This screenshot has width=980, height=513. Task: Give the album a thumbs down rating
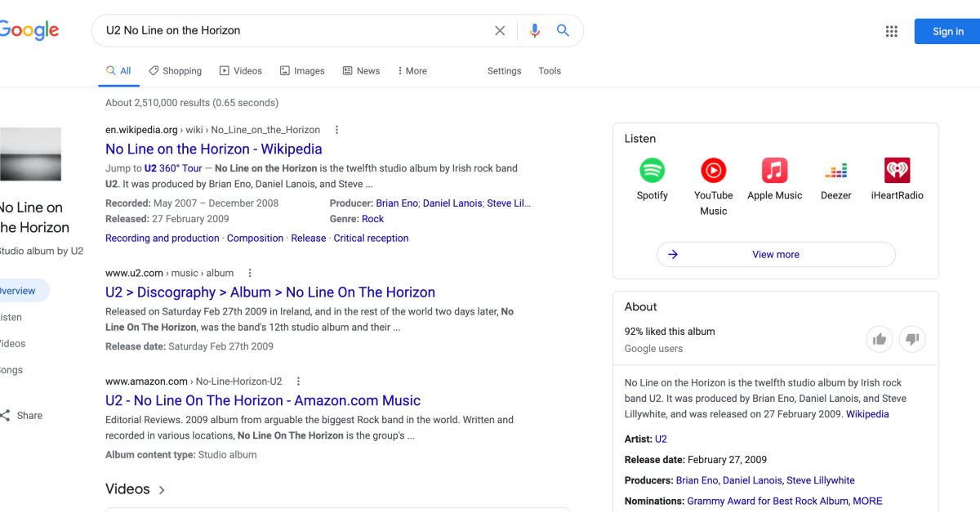coord(911,339)
